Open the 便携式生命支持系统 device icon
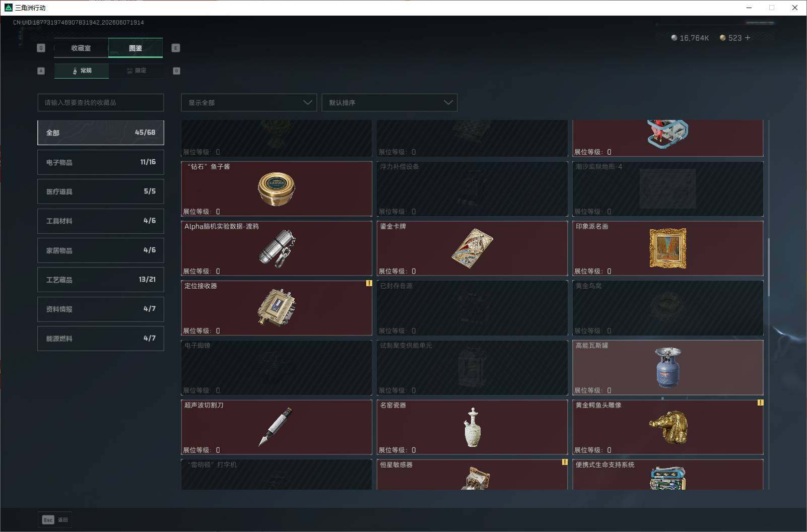The image size is (807, 532). [x=668, y=478]
